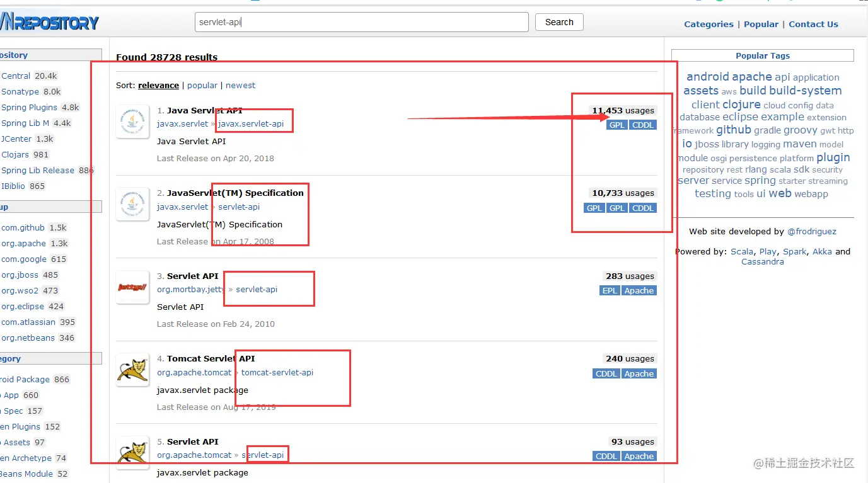Open the Spring Lib Release repository link

[38, 170]
